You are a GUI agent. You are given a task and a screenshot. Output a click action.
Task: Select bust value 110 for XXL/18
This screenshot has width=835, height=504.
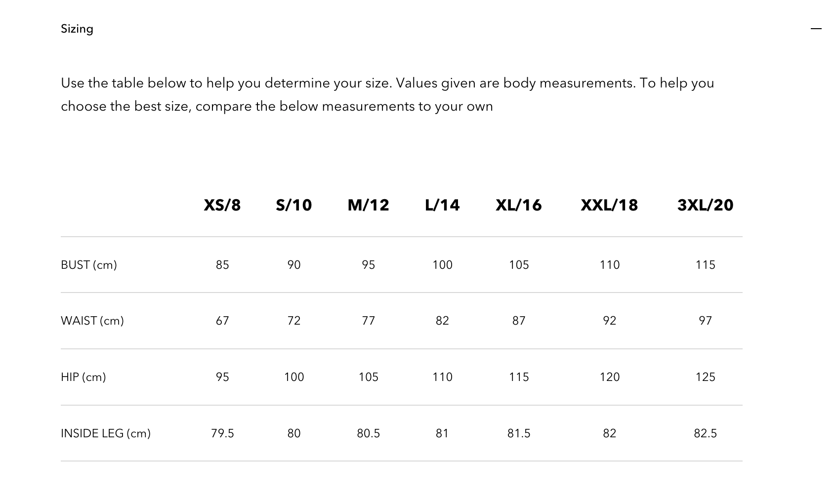(x=609, y=265)
